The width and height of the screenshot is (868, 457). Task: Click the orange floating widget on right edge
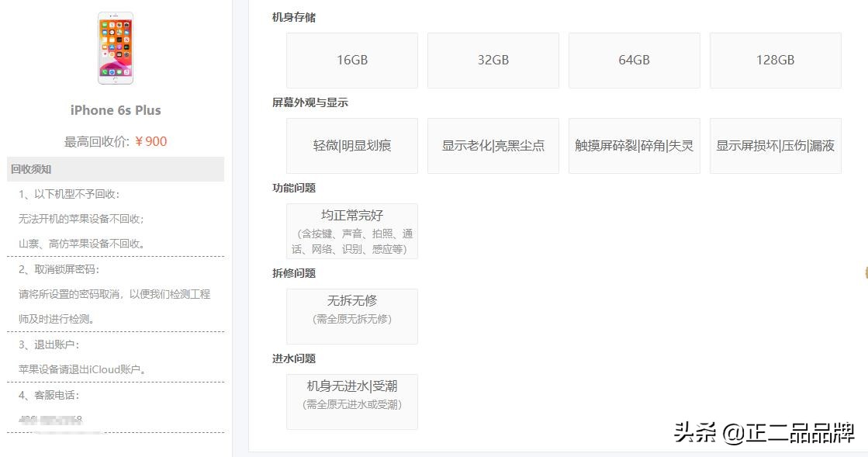[x=863, y=273]
